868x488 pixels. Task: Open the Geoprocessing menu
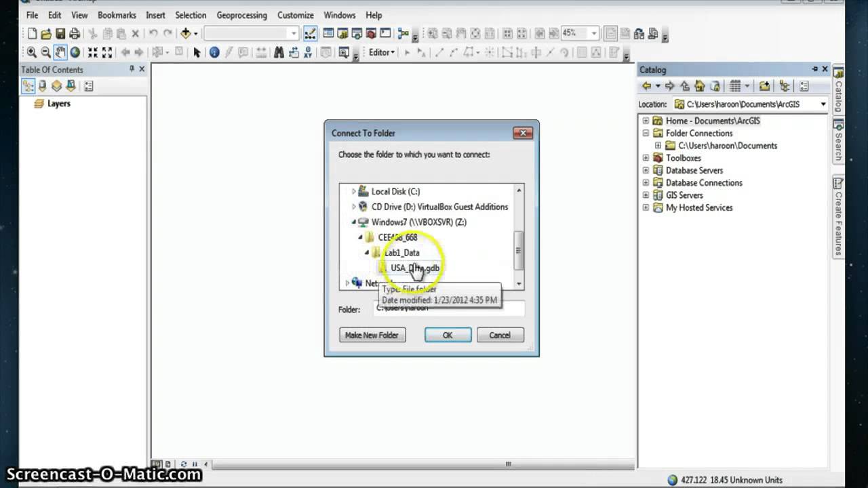[241, 15]
